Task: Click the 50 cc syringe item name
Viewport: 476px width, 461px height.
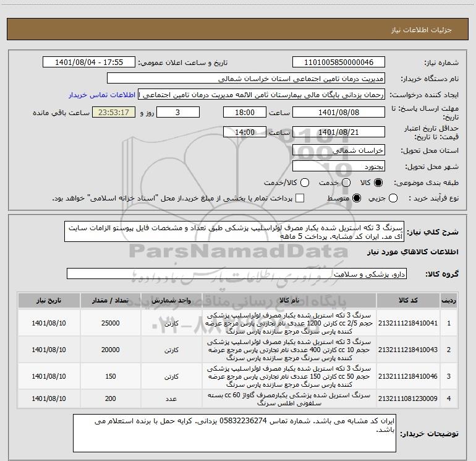Action: 289,376
